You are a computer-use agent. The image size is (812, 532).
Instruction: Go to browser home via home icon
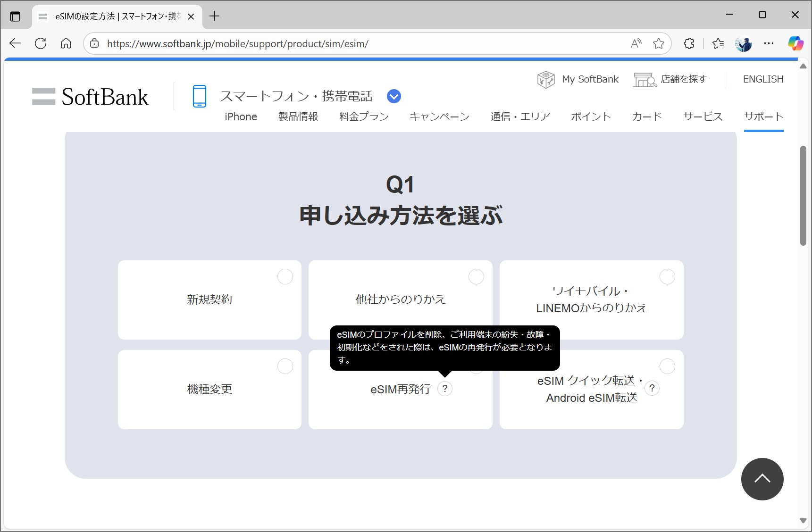[x=66, y=43]
